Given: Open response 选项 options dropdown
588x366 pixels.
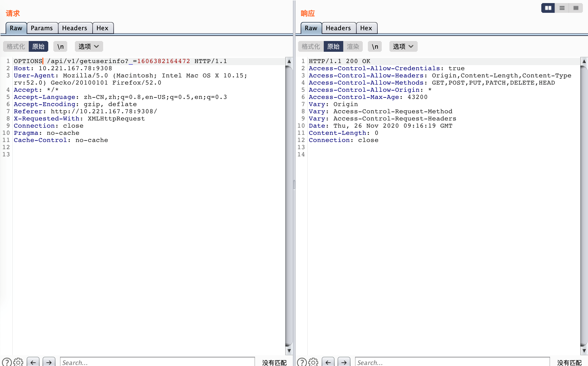Looking at the screenshot, I should tap(403, 46).
